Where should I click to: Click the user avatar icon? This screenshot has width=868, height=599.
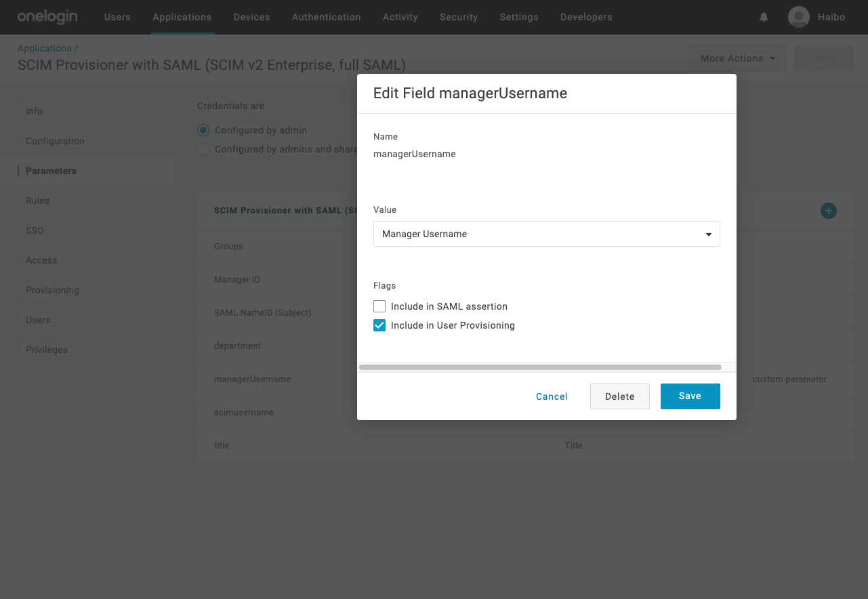[799, 17]
